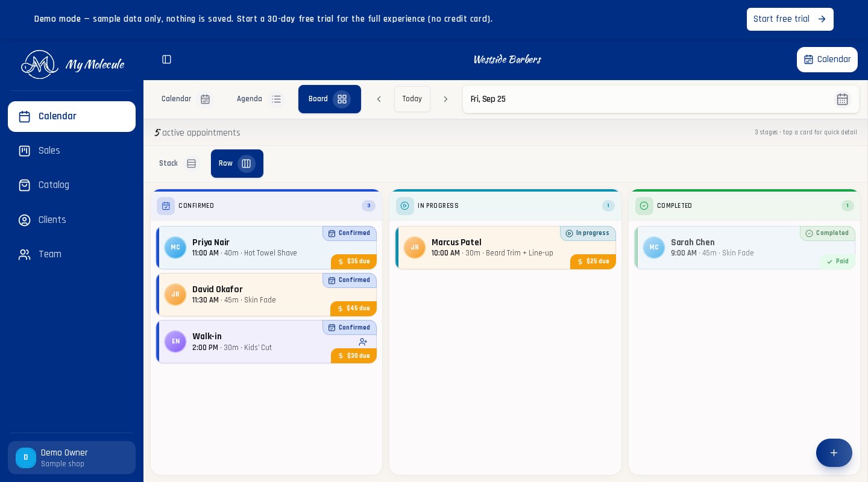868x482 pixels.
Task: Click the $35 due badge on Priya Nair
Action: (354, 261)
